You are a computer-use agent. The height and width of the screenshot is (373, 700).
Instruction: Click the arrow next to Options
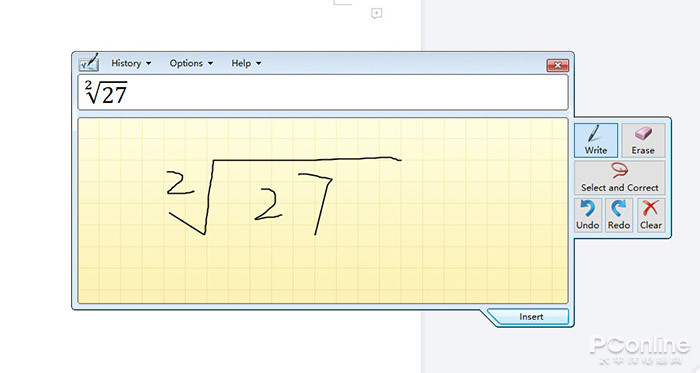[x=210, y=64]
